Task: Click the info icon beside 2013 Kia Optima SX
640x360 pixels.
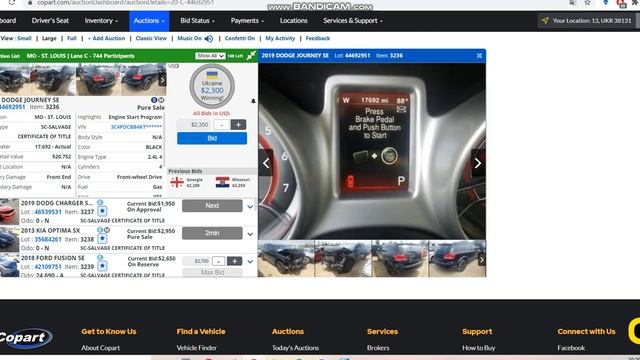Action: click(100, 230)
